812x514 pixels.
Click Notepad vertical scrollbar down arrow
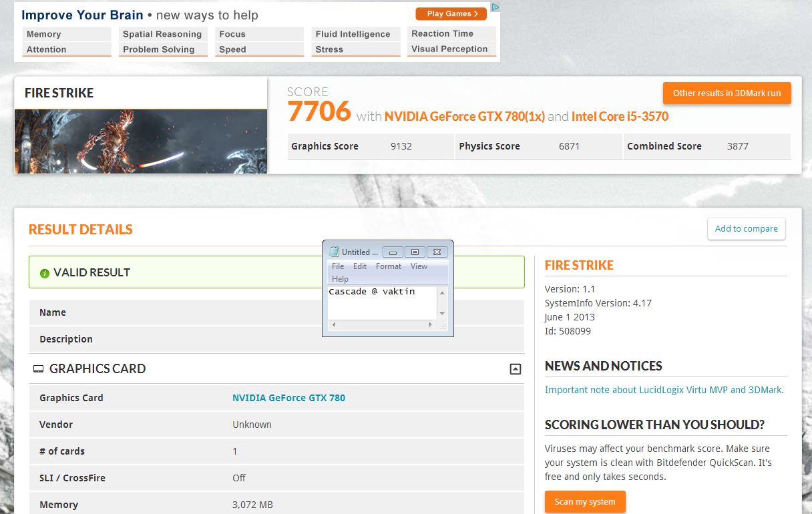point(441,313)
